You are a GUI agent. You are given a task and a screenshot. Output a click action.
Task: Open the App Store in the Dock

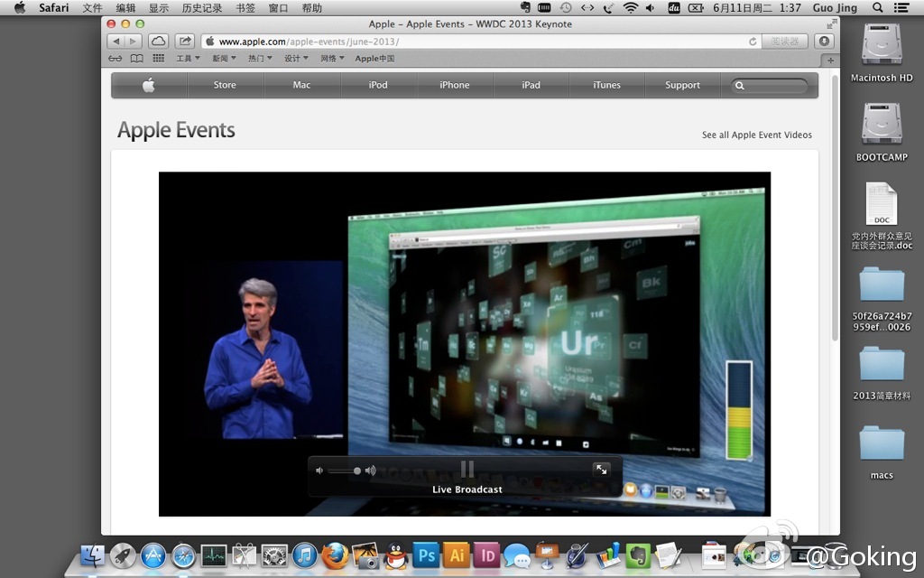tap(153, 555)
